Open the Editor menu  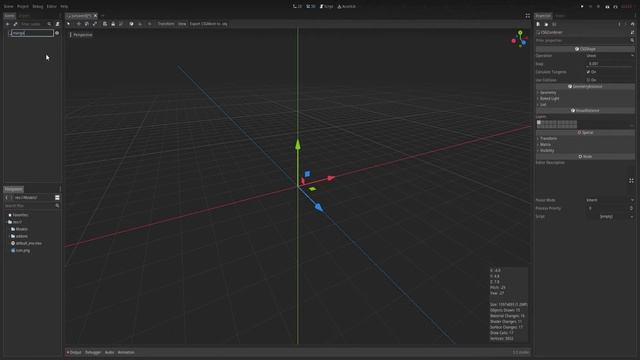[x=51, y=7]
